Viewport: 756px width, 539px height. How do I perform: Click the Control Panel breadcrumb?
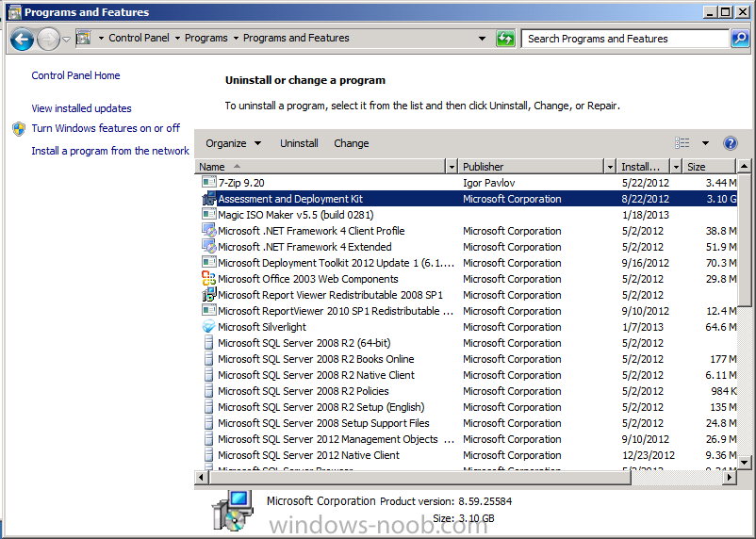click(x=139, y=38)
